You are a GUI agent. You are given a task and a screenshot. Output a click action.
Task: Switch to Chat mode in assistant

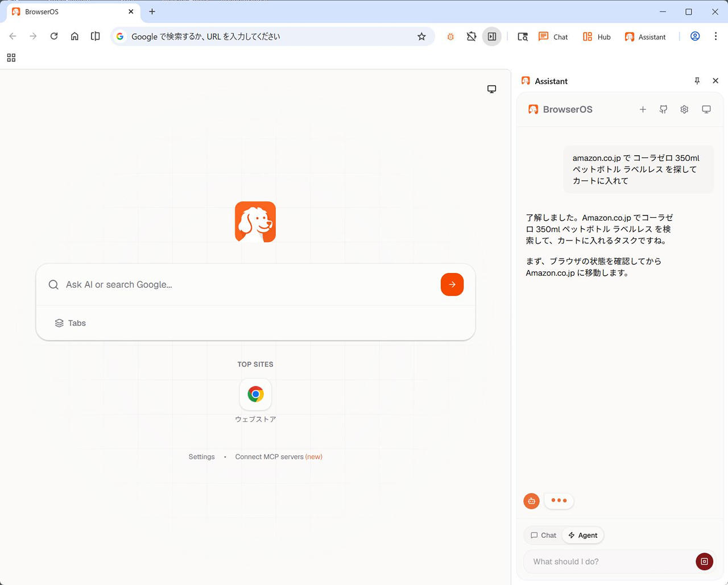coord(543,535)
